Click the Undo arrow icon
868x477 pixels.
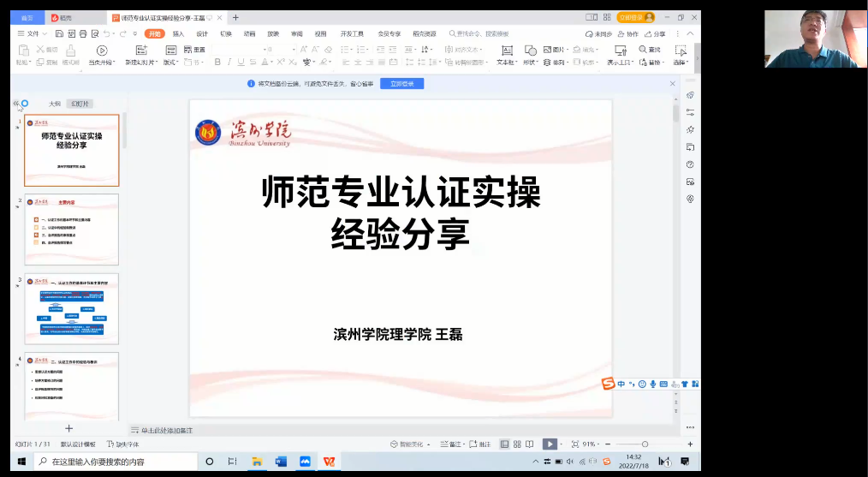[x=107, y=33]
